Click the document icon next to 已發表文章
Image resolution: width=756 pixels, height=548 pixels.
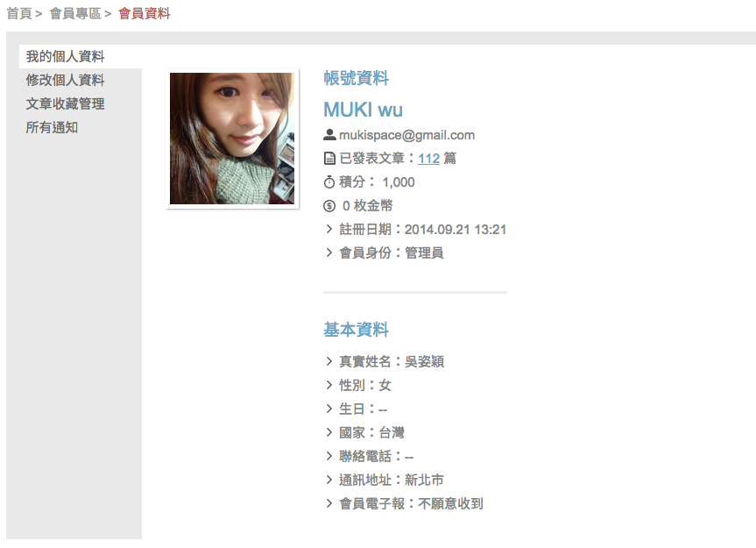(x=329, y=158)
